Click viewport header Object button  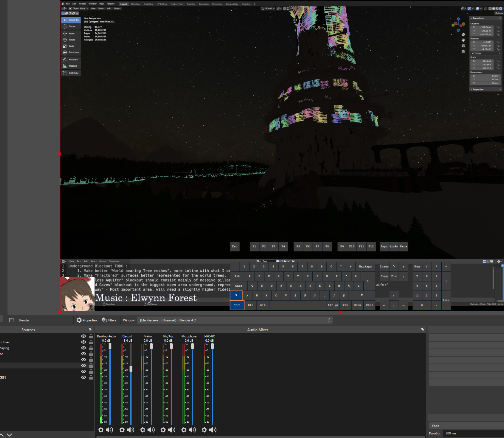[117, 8]
